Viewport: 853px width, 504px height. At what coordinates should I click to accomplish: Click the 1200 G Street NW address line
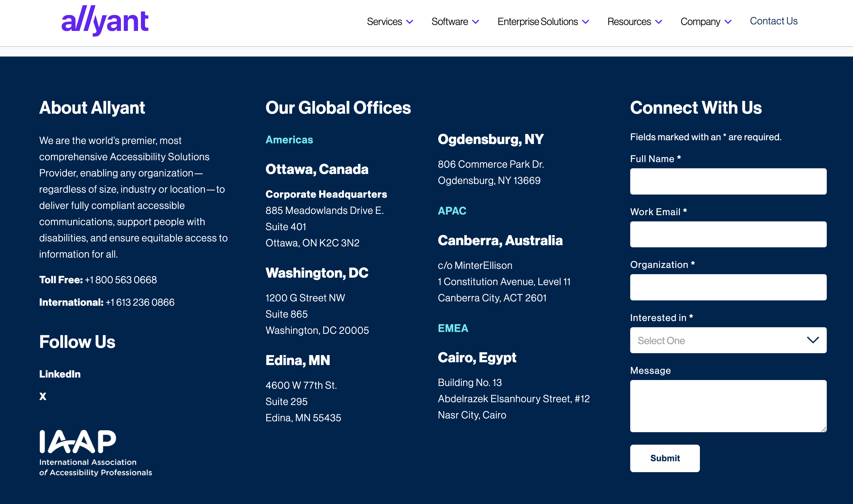pyautogui.click(x=305, y=298)
